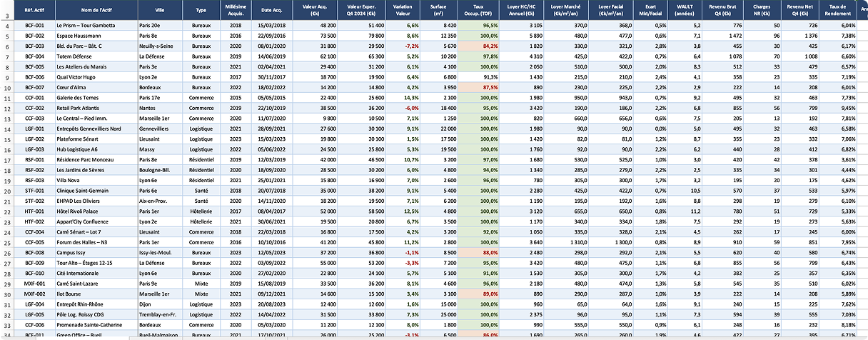Click the 'Valeur Exper. Q4 2024 (€k)' header
Viewport: 868px width, 340px height.
click(x=362, y=10)
